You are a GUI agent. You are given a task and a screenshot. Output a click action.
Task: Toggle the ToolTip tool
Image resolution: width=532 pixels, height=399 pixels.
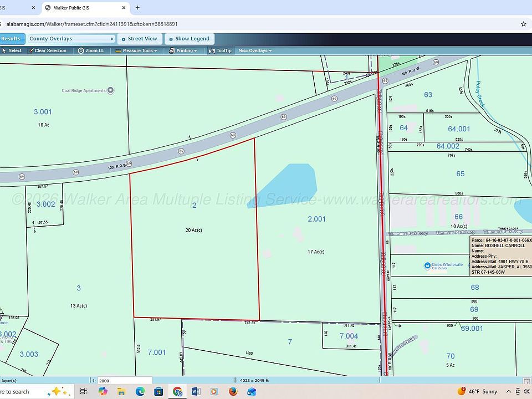[x=220, y=50]
